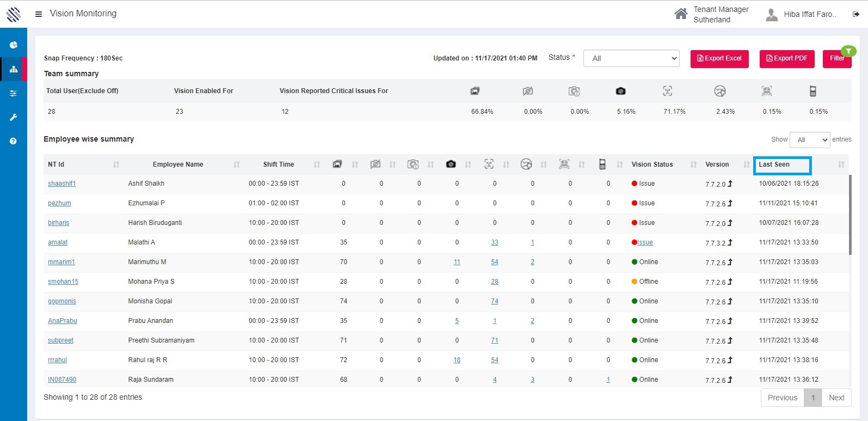Open the Show entries dropdown

click(x=810, y=140)
